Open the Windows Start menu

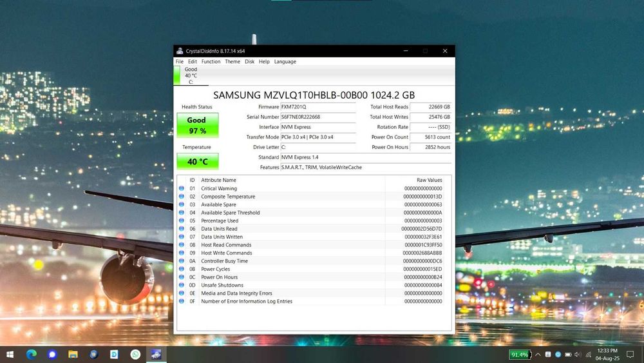pyautogui.click(x=10, y=355)
